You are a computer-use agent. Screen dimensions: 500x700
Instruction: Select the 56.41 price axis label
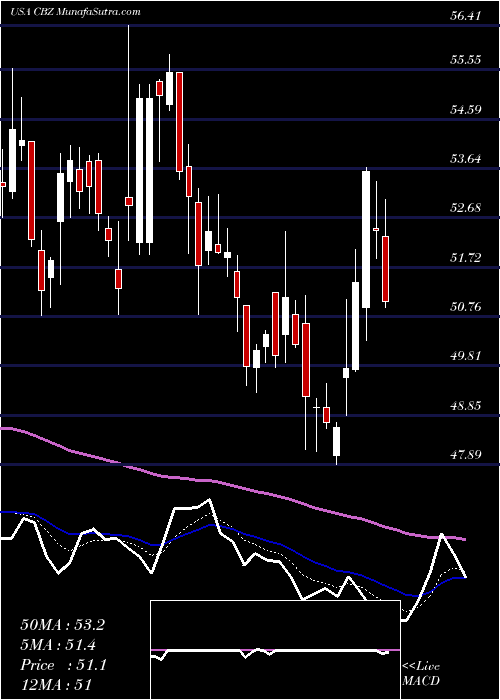pyautogui.click(x=466, y=16)
